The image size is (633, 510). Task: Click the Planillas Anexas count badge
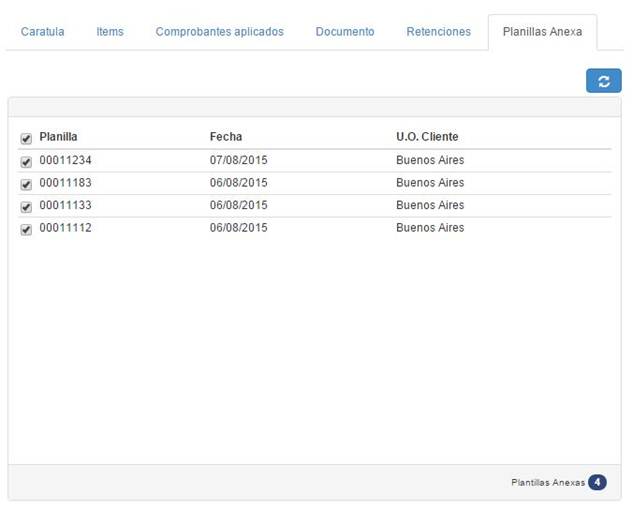[x=597, y=482]
